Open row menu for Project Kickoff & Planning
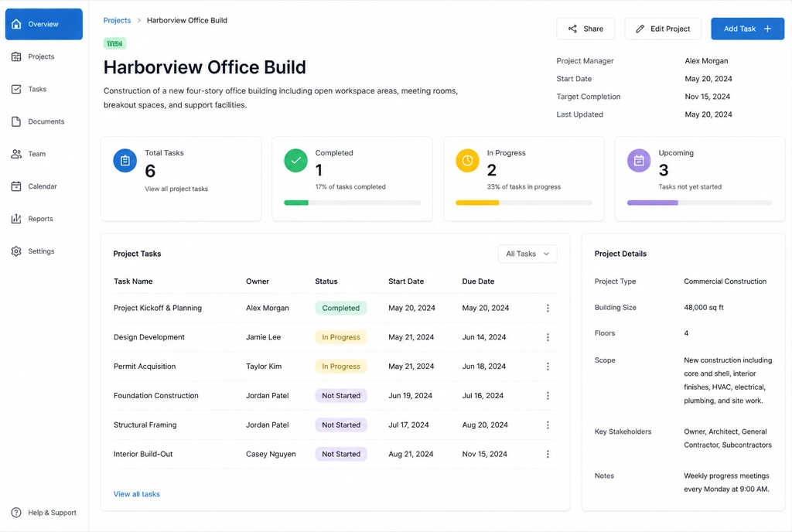The width and height of the screenshot is (792, 532). (548, 308)
